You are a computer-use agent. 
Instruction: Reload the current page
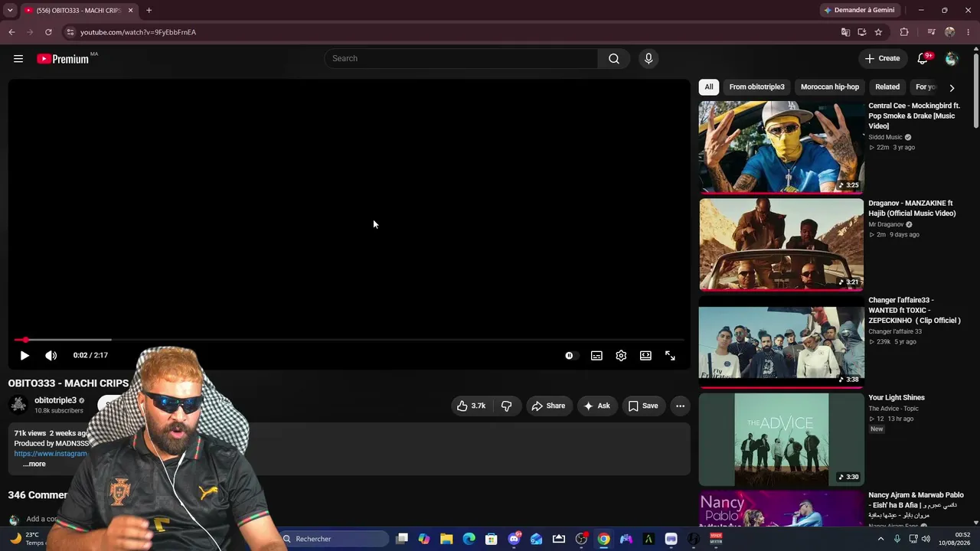(48, 32)
